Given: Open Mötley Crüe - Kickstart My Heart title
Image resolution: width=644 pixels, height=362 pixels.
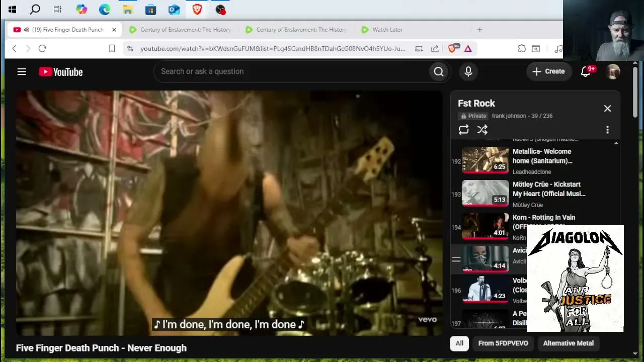Looking at the screenshot, I should pos(549,189).
